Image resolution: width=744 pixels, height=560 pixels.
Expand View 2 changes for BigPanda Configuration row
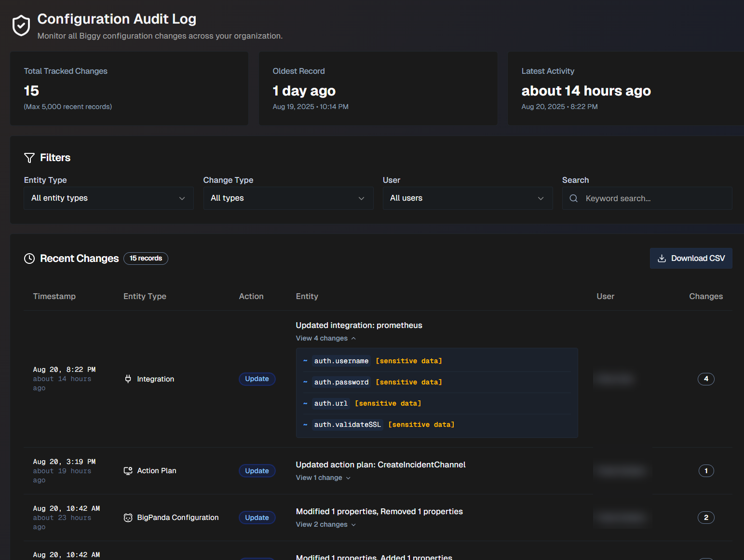(325, 524)
